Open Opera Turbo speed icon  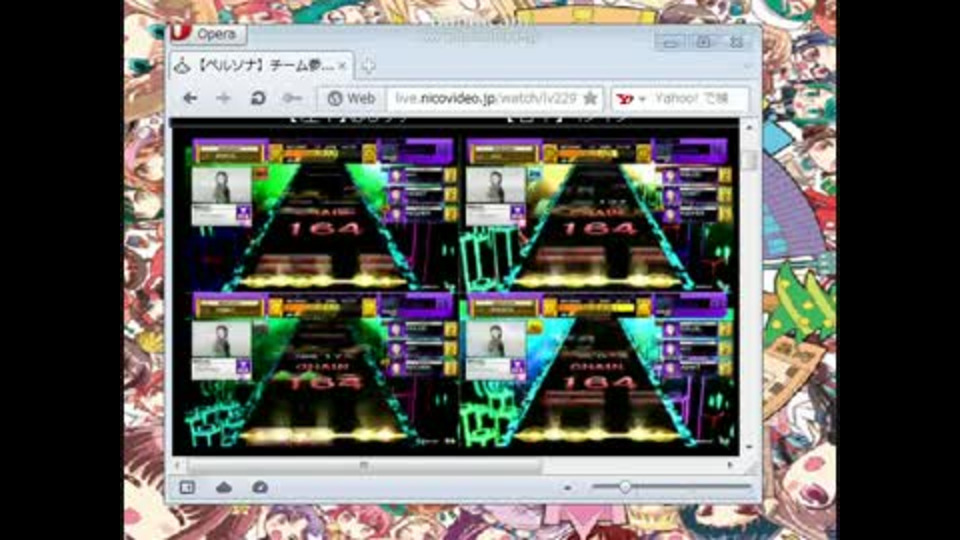[260, 487]
